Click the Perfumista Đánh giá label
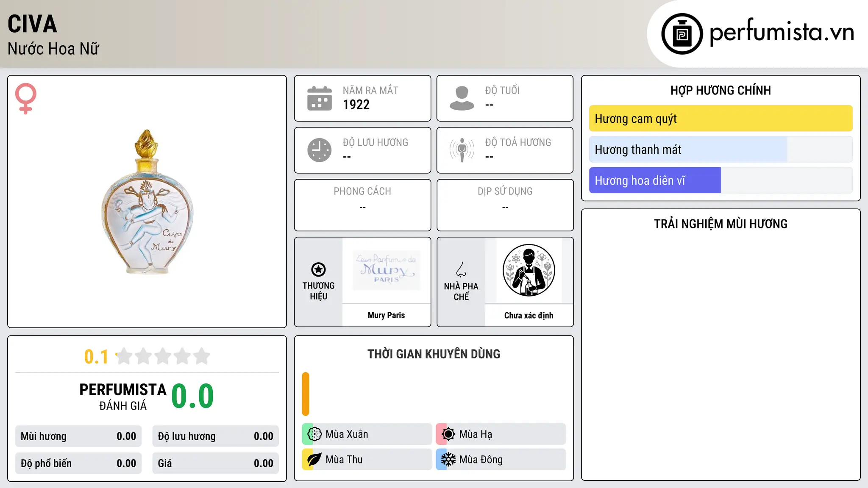868x488 pixels. click(x=123, y=396)
